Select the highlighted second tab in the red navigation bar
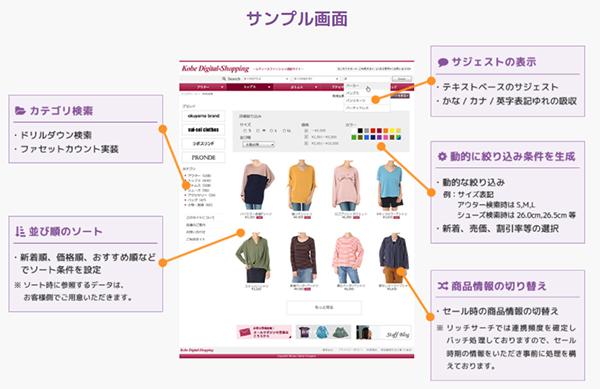Image resolution: width=600 pixels, height=389 pixels. (x=250, y=87)
